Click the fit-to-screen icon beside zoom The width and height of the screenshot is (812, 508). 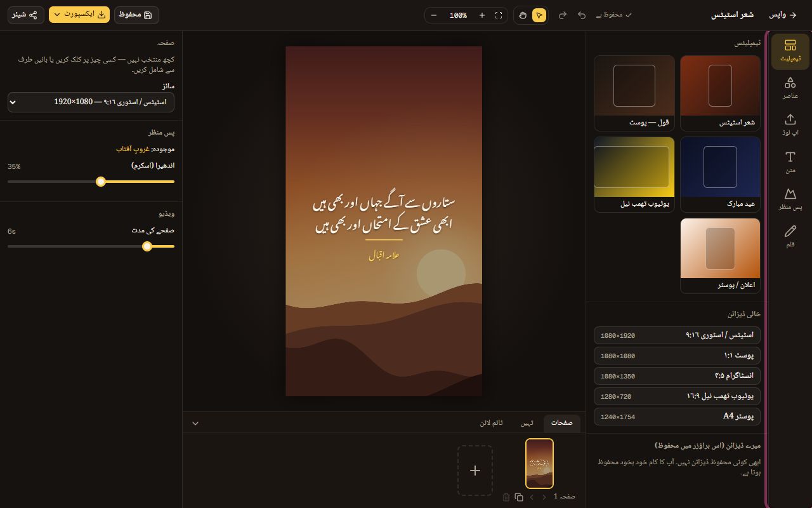499,15
